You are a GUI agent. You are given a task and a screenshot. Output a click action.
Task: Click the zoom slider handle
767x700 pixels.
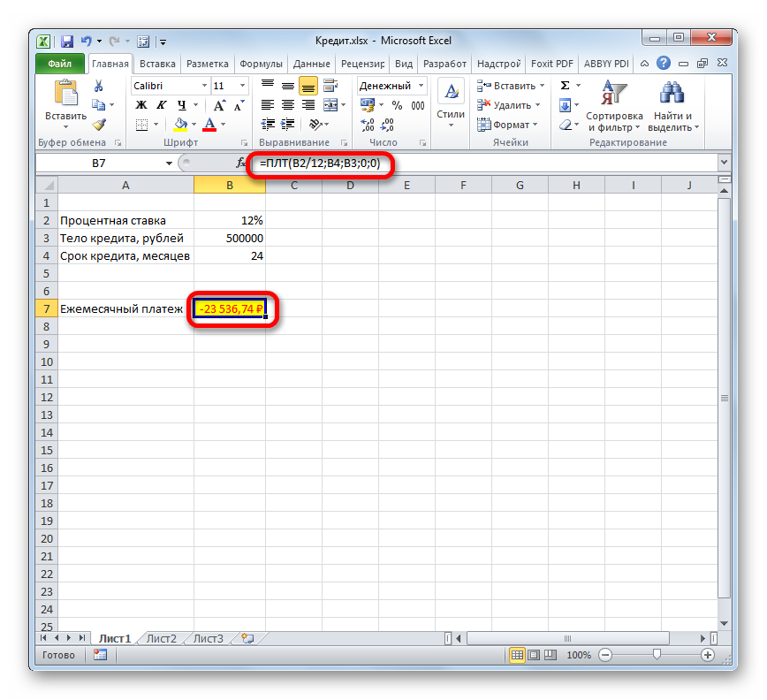click(x=657, y=655)
